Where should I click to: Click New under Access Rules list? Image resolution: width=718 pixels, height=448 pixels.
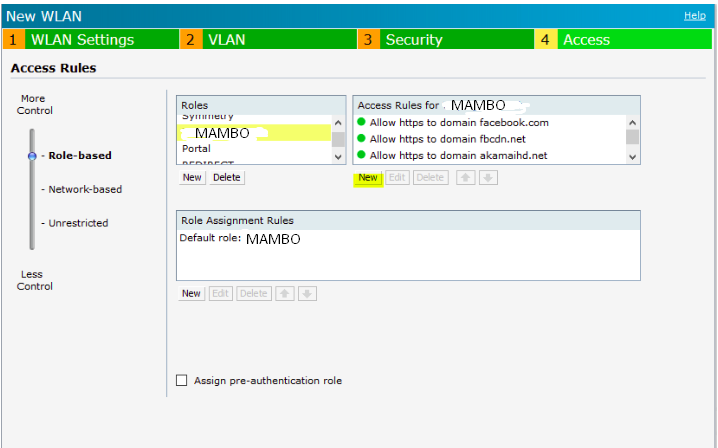[368, 177]
